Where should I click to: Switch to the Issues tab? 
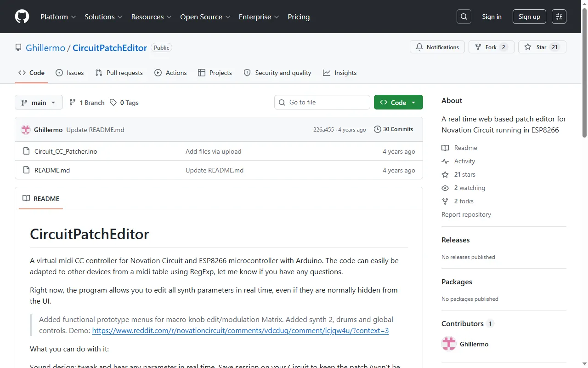point(69,73)
